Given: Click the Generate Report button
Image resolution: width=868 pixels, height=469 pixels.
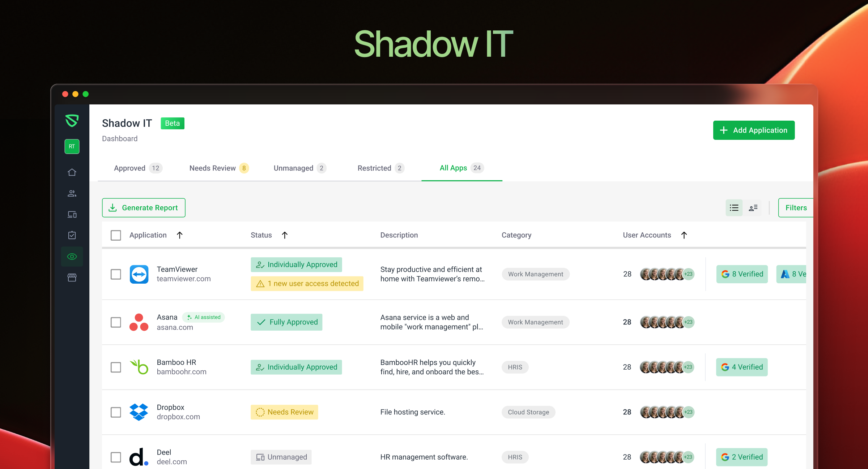Looking at the screenshot, I should [144, 208].
